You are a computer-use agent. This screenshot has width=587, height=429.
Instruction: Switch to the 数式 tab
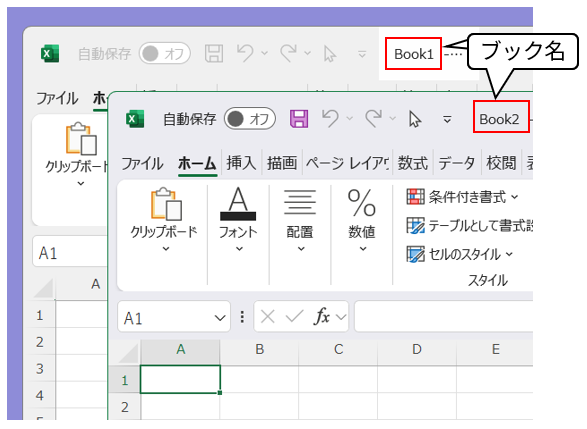point(412,164)
